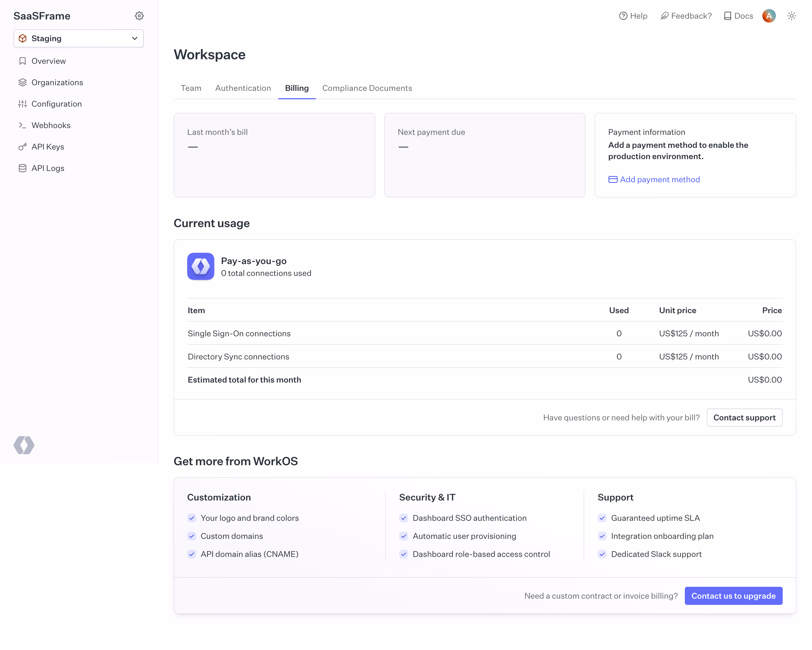The height and width of the screenshot is (650, 812).
Task: Click Directory Sync connections row label
Action: click(x=239, y=357)
